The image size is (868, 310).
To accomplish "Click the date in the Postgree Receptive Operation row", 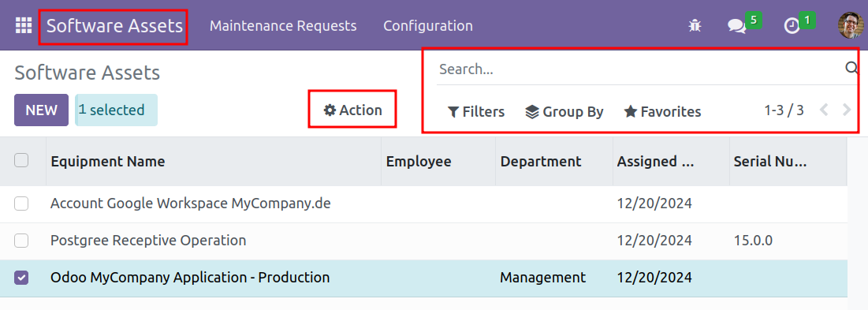I will [654, 241].
